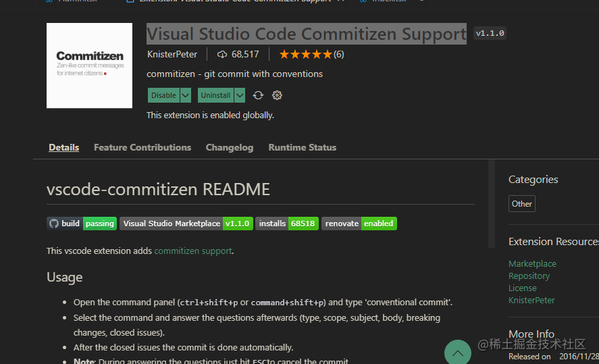Open the Repository resource link
The width and height of the screenshot is (599, 364).
[529, 276]
